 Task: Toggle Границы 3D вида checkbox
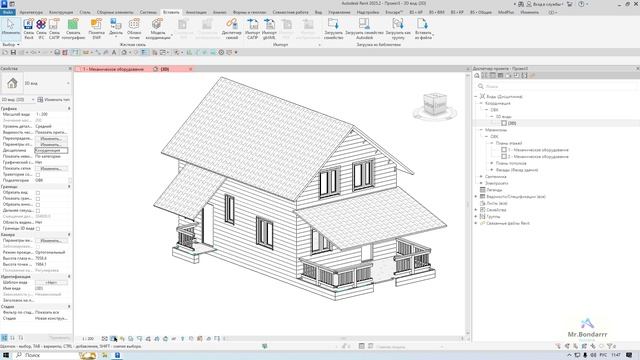tap(38, 229)
